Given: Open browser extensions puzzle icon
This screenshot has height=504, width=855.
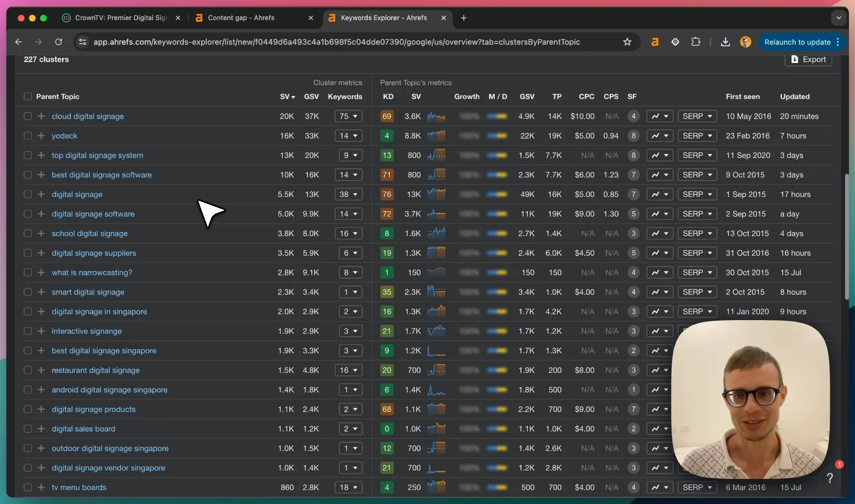Looking at the screenshot, I should (696, 42).
